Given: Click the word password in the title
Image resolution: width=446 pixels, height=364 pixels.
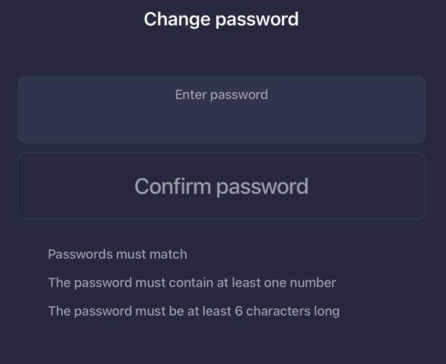Looking at the screenshot, I should coord(257,20).
